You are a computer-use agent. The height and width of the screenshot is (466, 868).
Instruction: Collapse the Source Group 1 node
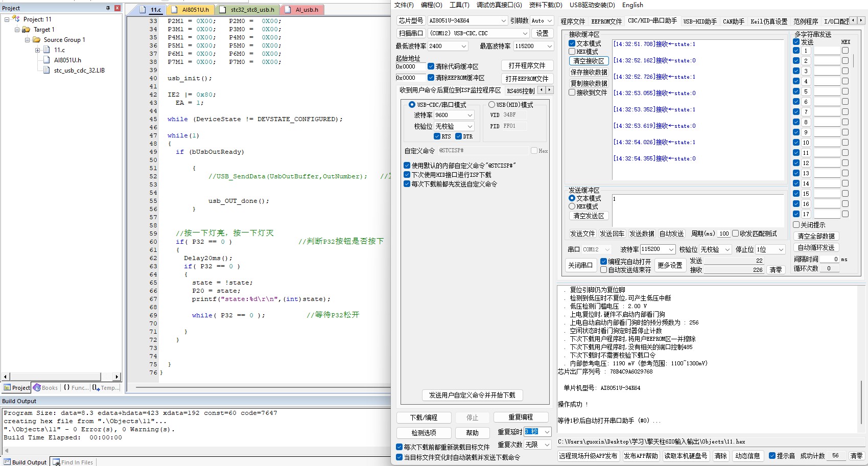click(x=27, y=40)
